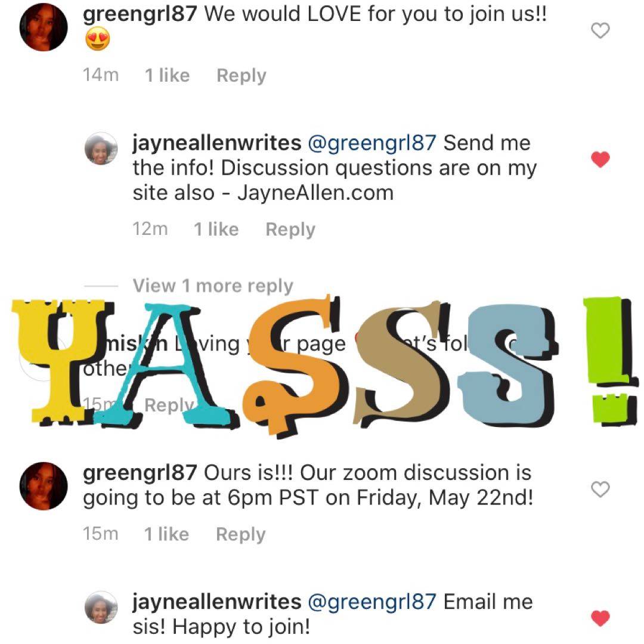This screenshot has height=644, width=644.
Task: Unlike jayneallenwrites' 'Send me the info' reply
Action: click(x=600, y=159)
